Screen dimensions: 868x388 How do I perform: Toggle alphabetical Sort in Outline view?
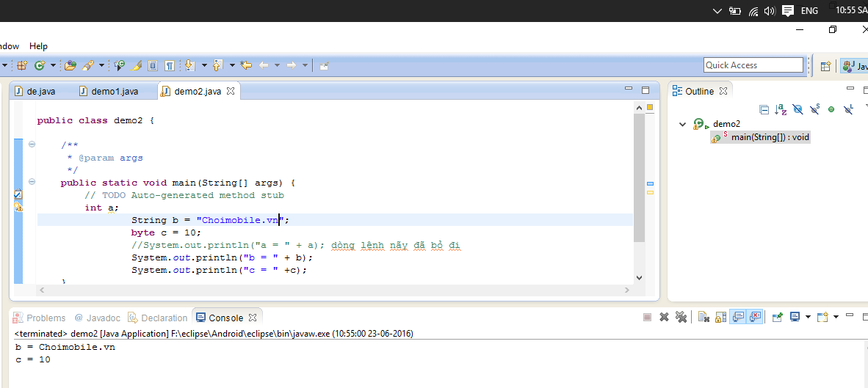tap(781, 109)
